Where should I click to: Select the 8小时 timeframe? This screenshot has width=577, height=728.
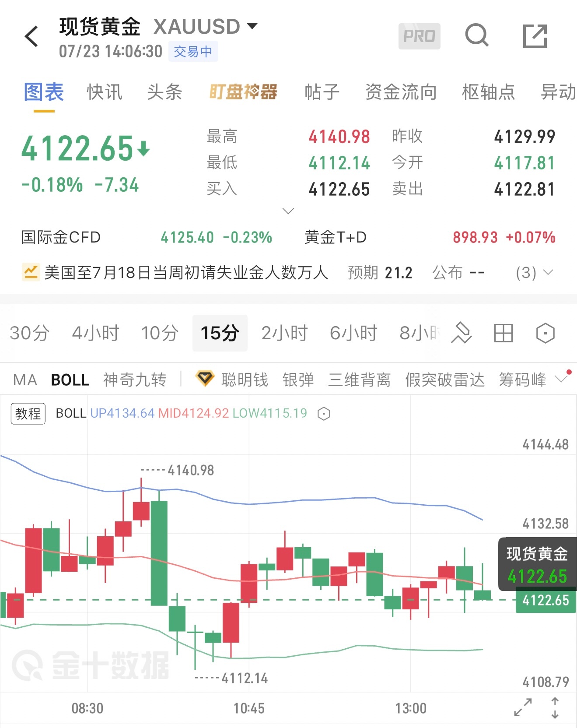pyautogui.click(x=420, y=333)
